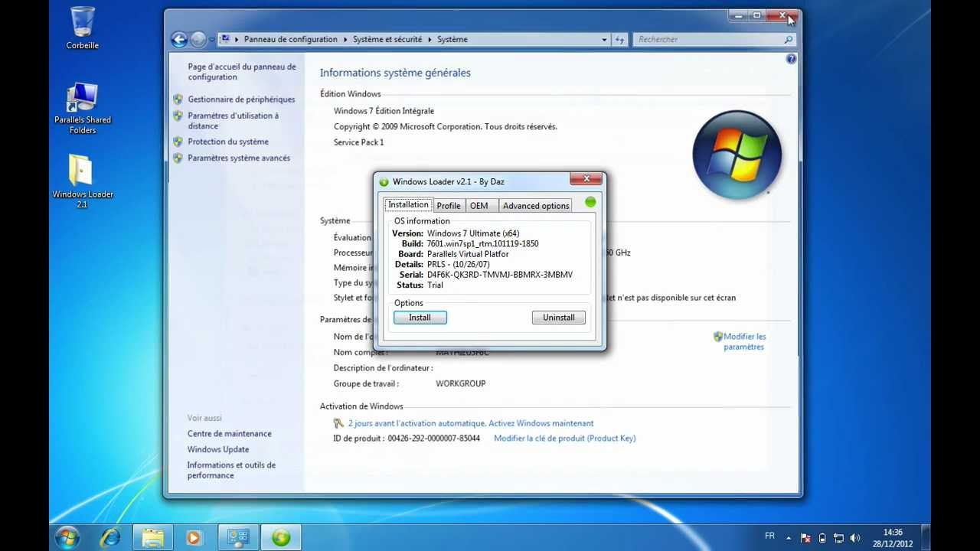Click Modifier la clé de produit link

click(565, 439)
